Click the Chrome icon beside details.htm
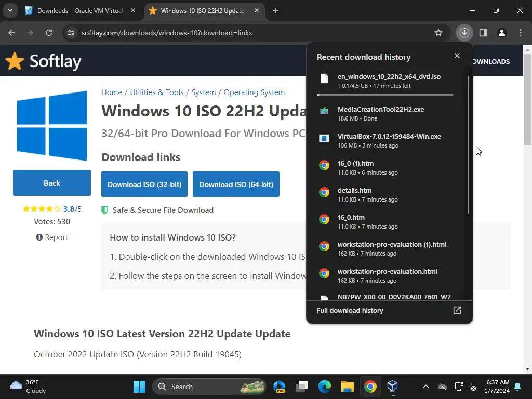This screenshot has width=532, height=399. pos(324,192)
